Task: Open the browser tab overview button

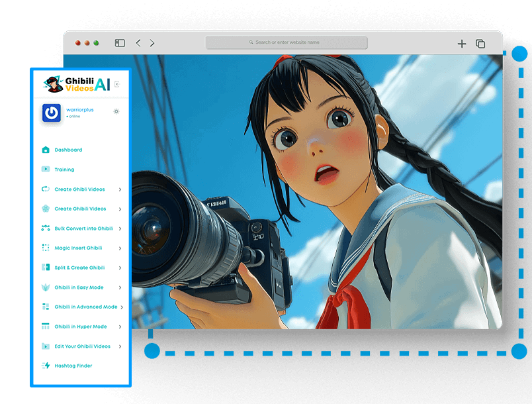Action: click(x=480, y=44)
